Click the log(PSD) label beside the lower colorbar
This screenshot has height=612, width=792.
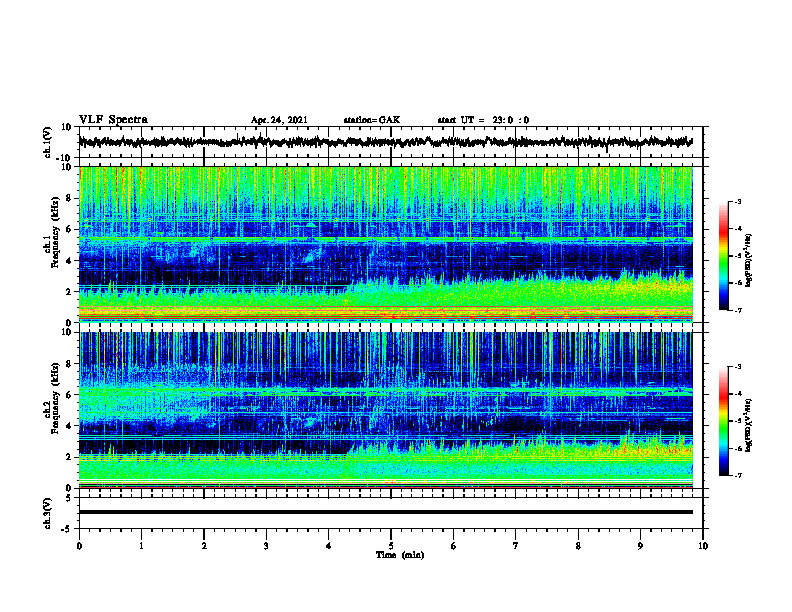coord(749,425)
